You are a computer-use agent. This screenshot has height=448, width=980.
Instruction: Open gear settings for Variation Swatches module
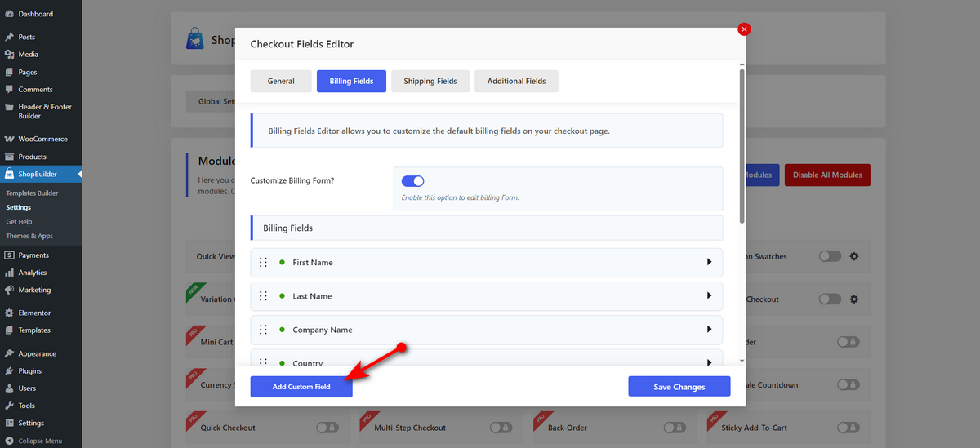click(854, 256)
